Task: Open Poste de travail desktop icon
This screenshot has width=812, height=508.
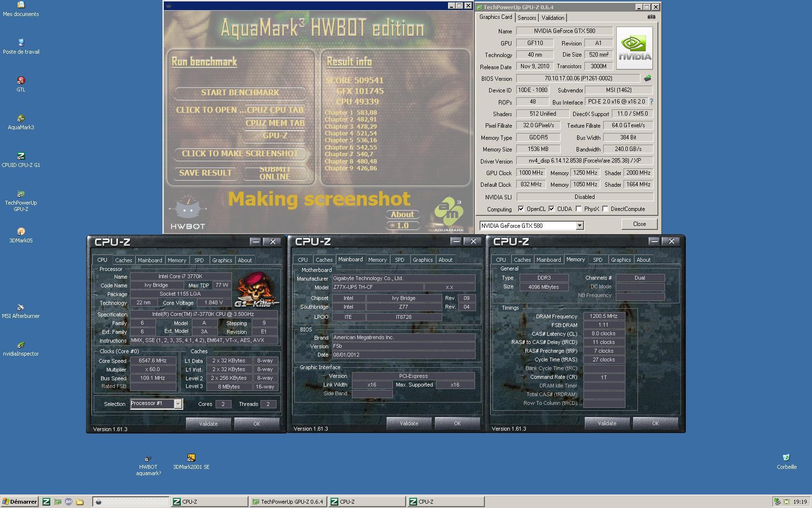Action: click(x=21, y=46)
